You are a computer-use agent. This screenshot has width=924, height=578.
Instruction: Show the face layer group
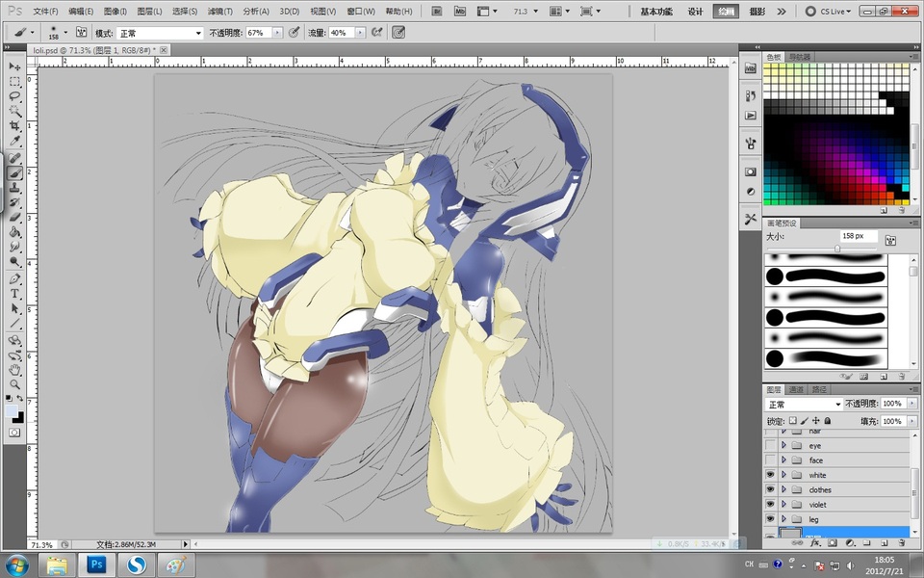click(770, 460)
